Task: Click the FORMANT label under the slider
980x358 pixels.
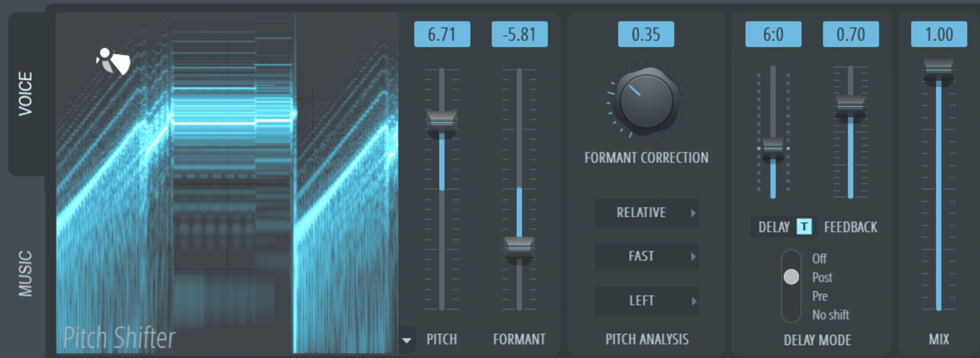Action: 519,339
